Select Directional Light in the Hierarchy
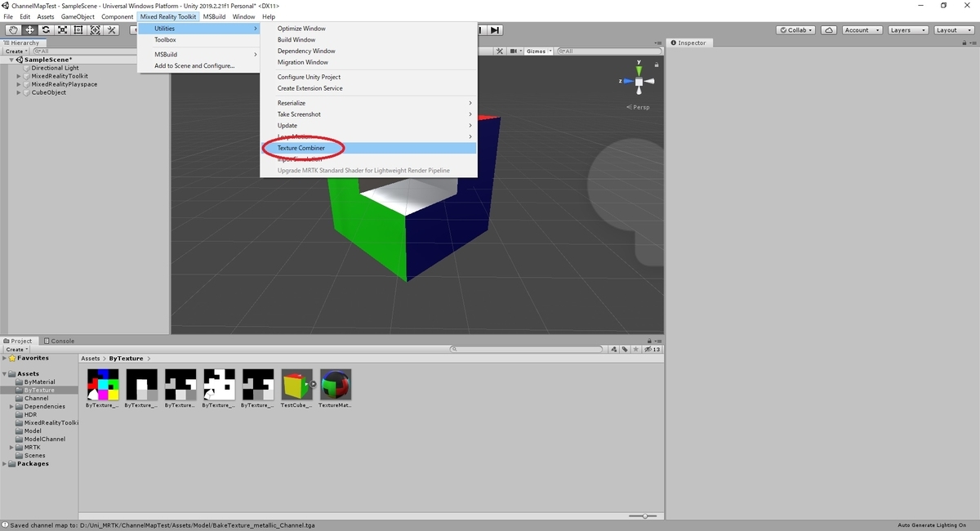Screen dimensions: 980x531 tap(55, 68)
